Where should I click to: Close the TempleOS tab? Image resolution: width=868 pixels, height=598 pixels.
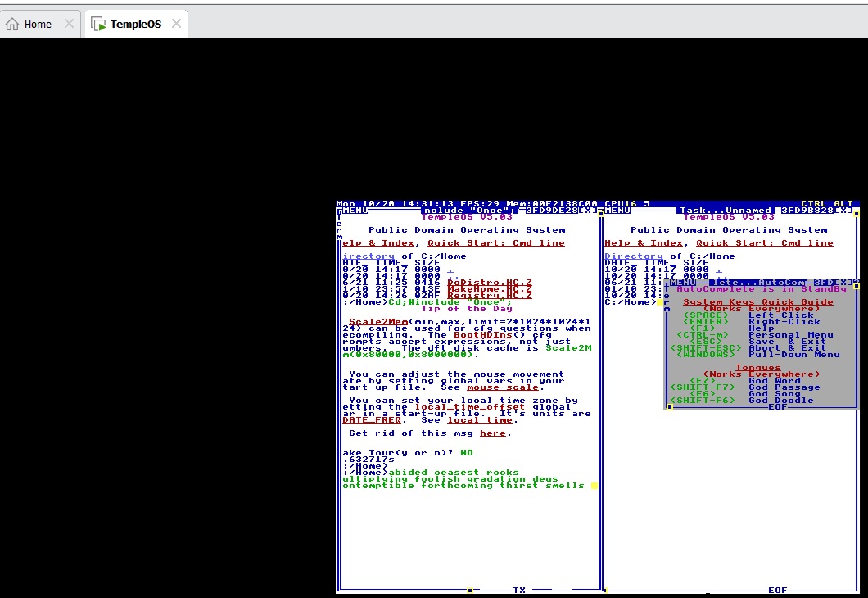point(176,23)
